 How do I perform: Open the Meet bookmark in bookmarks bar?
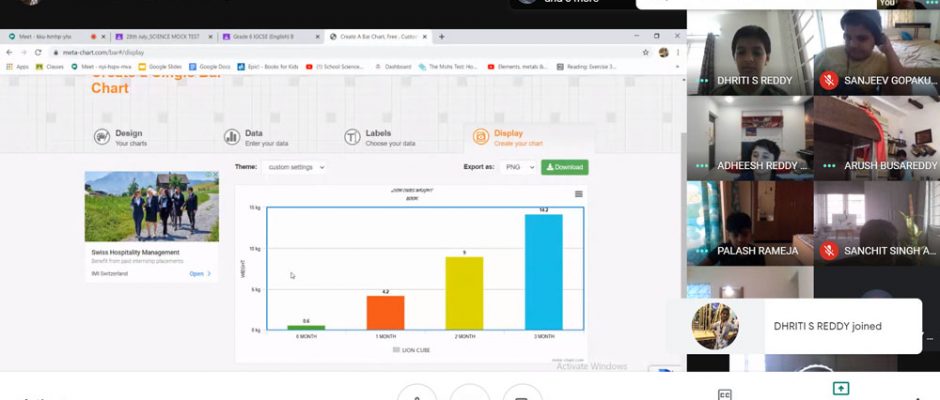click(x=103, y=67)
